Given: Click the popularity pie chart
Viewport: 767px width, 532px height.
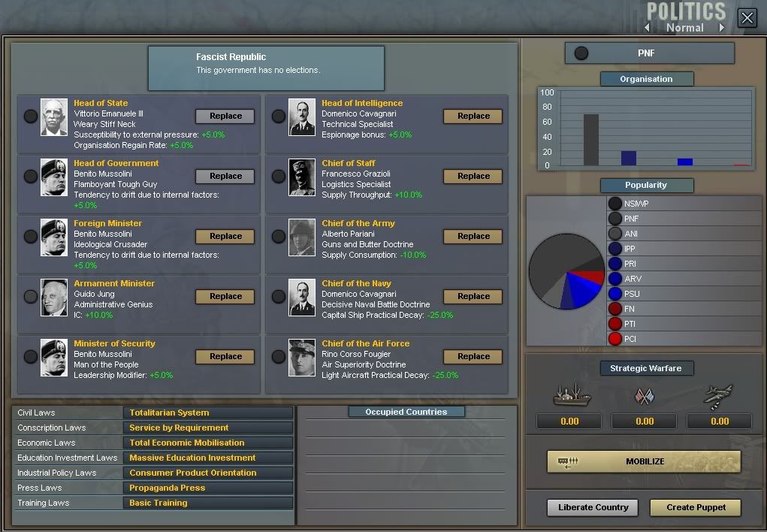Looking at the screenshot, I should coord(566,271).
